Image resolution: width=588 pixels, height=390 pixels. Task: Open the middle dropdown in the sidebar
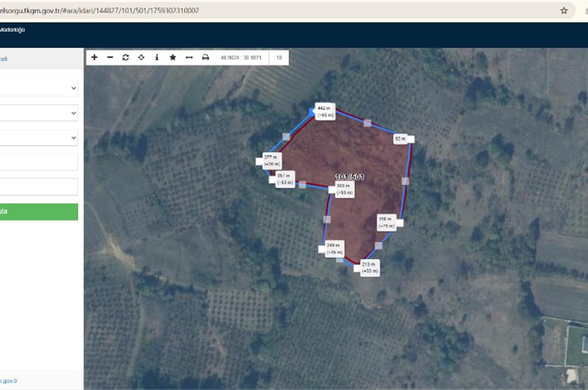39,113
